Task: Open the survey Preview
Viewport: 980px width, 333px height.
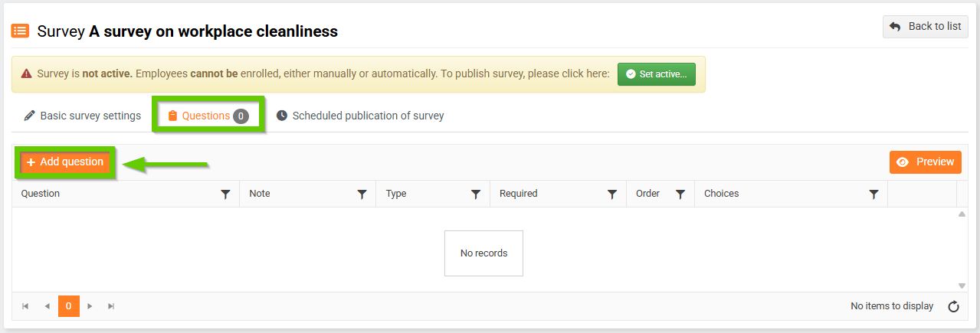Action: coord(925,162)
